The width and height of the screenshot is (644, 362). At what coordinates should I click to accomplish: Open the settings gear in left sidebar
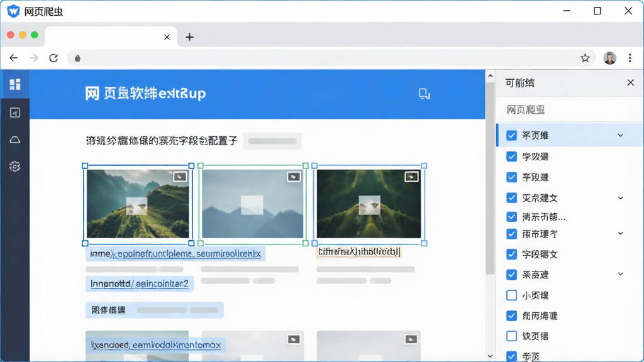15,166
